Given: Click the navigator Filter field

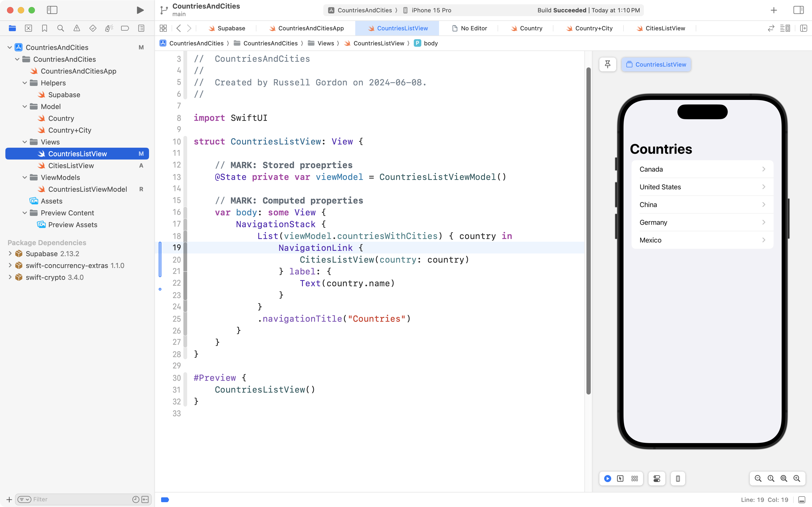Looking at the screenshot, I should 81,499.
